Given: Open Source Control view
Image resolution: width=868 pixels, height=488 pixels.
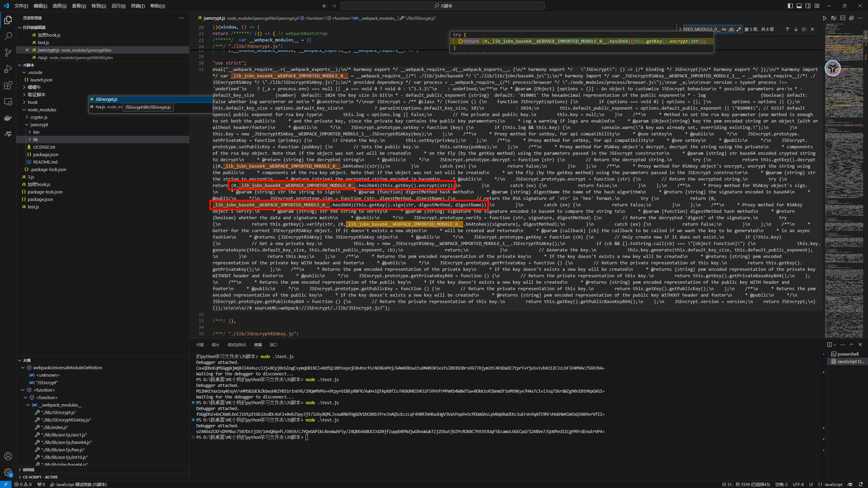Looking at the screenshot, I should click(8, 53).
